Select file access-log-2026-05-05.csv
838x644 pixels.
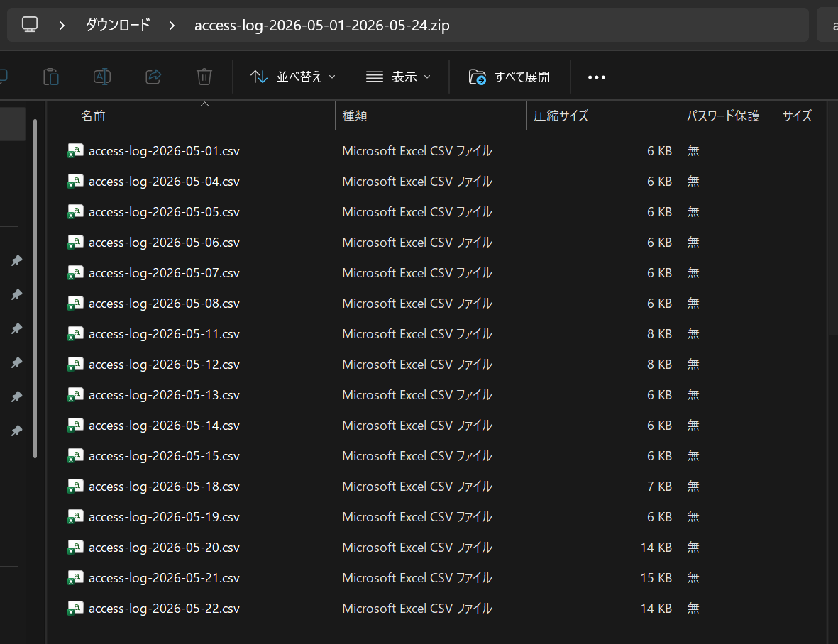(x=164, y=212)
